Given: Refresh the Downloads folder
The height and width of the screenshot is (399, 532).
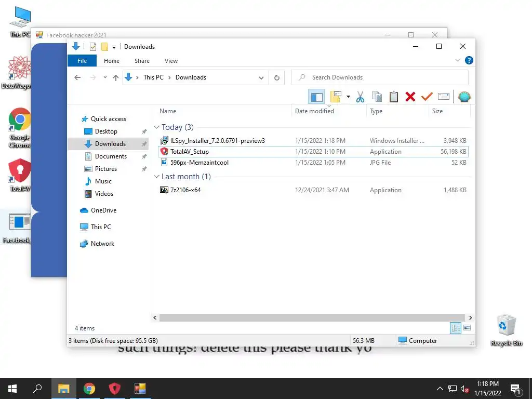Looking at the screenshot, I should click(277, 78).
